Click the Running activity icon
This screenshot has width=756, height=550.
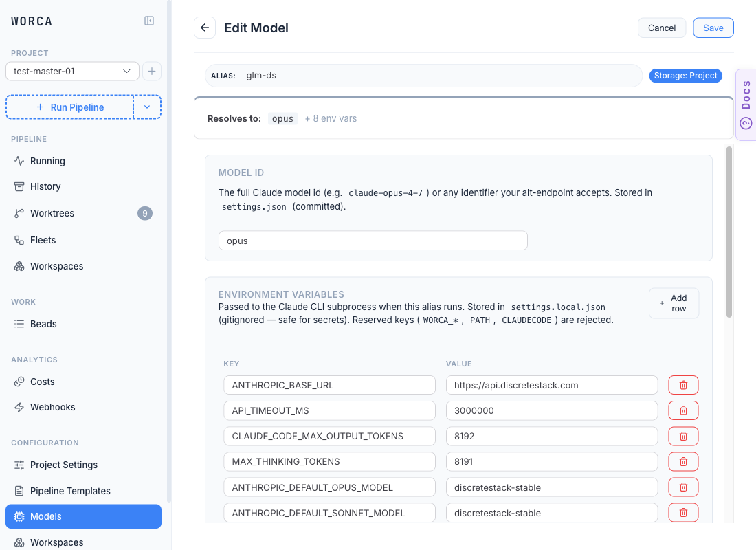(19, 161)
